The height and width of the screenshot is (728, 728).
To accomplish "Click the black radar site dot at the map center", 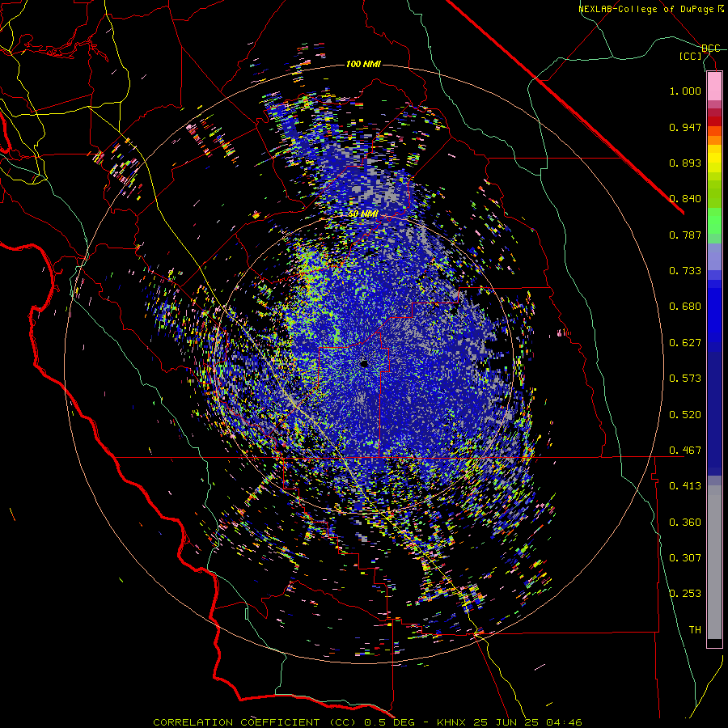I will coord(364,364).
